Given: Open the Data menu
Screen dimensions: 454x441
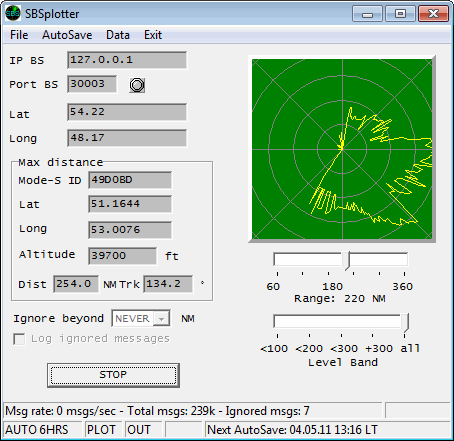Looking at the screenshot, I should (118, 35).
